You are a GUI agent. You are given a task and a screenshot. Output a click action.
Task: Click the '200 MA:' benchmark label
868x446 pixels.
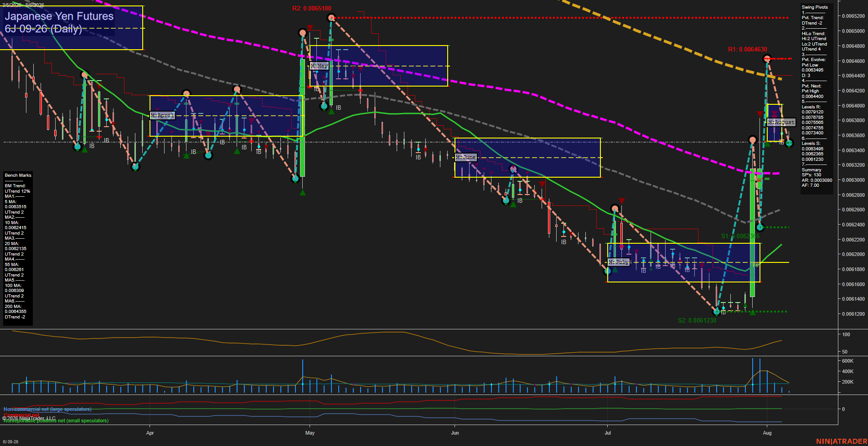(x=13, y=307)
